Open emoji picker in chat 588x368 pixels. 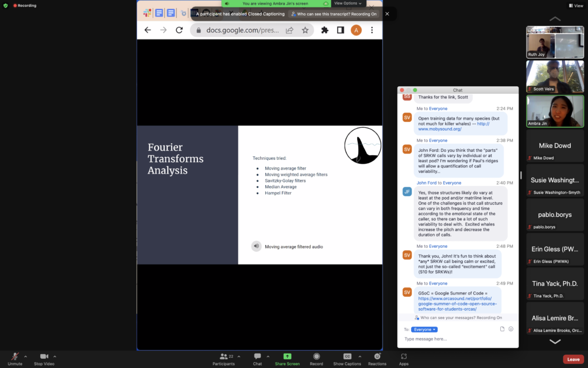(510, 329)
